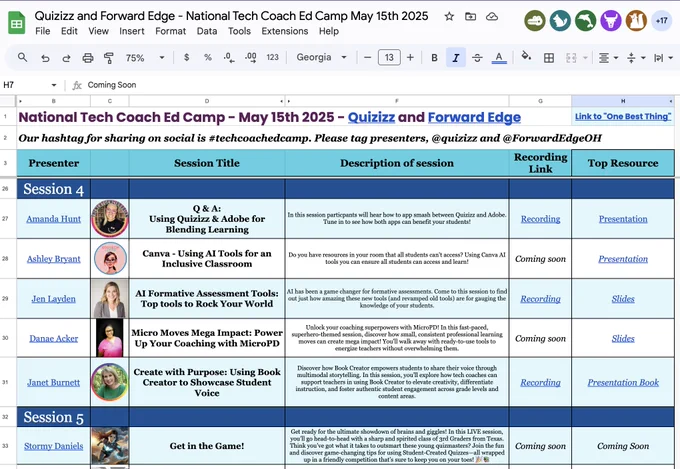Open more number formats 123

(x=272, y=57)
